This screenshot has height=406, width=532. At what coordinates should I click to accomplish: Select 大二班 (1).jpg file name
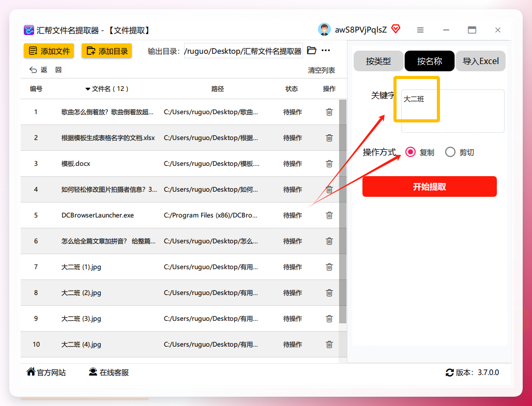click(x=81, y=267)
